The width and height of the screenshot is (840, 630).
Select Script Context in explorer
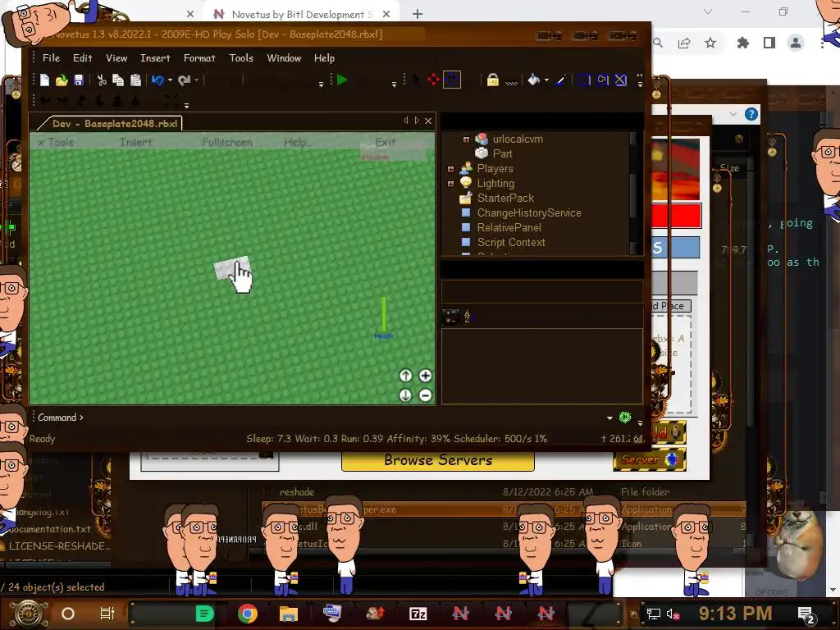coord(511,242)
